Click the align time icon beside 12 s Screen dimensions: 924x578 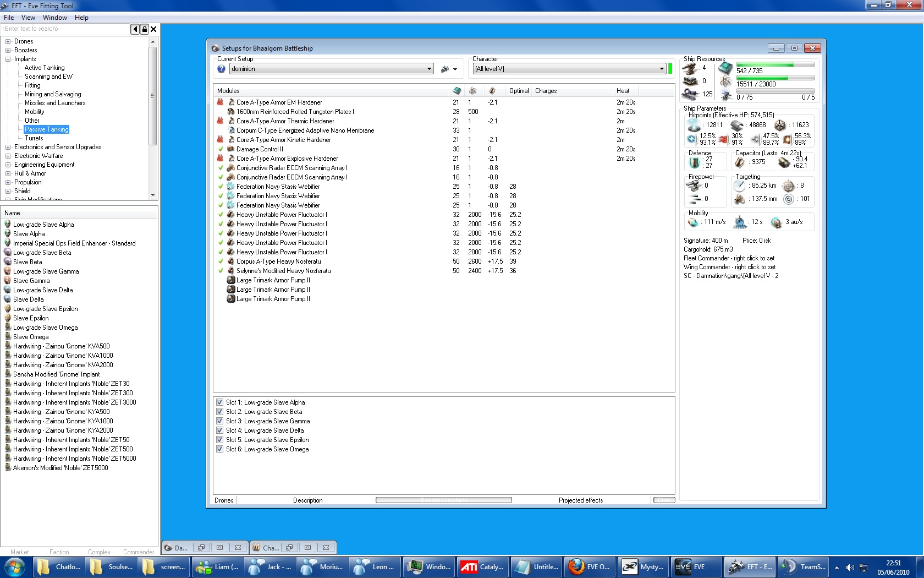click(x=740, y=222)
